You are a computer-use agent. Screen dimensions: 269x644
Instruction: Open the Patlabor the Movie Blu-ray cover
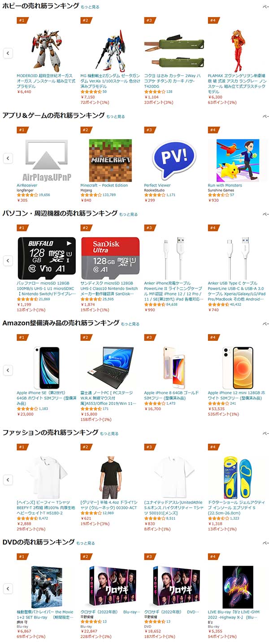47,587
